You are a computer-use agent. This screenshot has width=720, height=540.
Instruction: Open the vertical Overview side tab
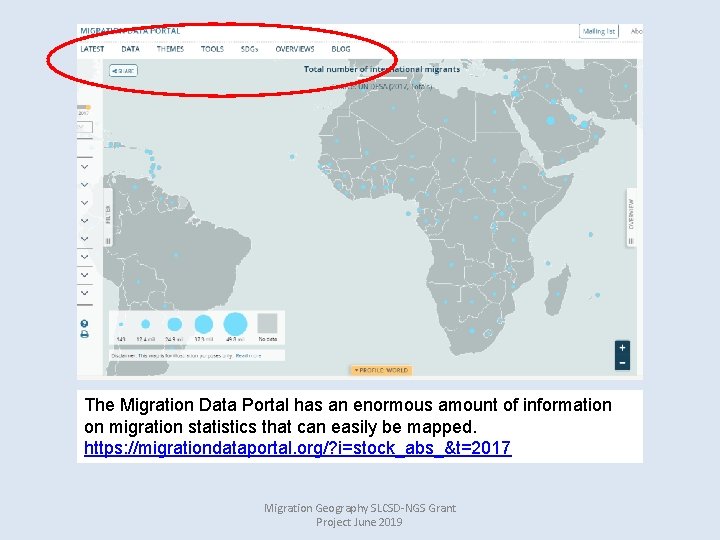point(631,217)
